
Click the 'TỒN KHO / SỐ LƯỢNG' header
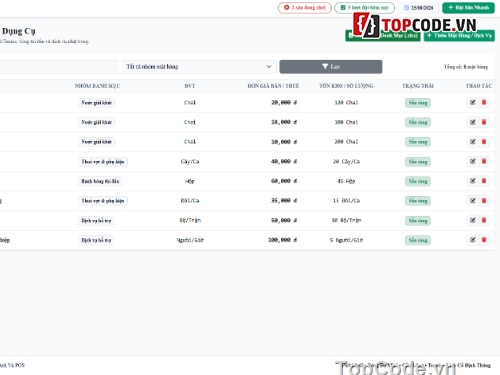point(346,86)
